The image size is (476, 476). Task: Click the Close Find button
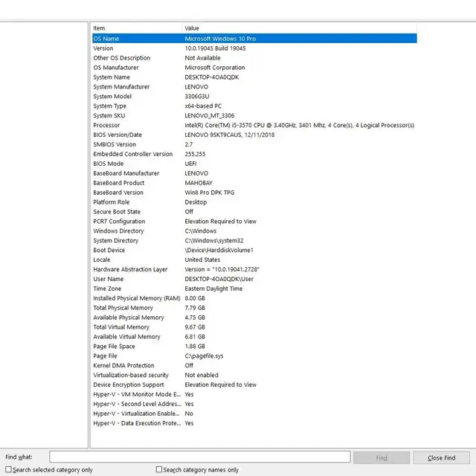coord(441,457)
